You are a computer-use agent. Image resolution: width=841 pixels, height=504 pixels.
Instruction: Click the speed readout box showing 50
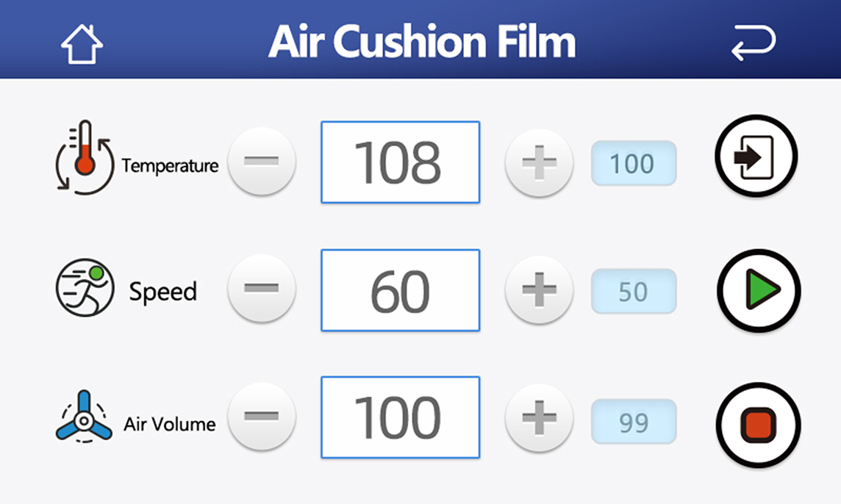point(633,292)
